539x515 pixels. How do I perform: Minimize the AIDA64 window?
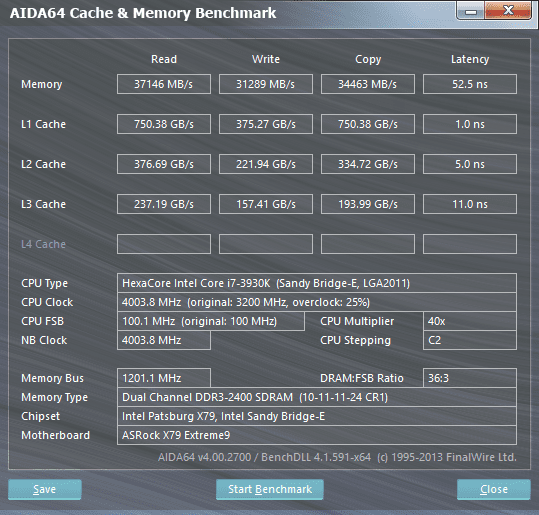point(471,11)
